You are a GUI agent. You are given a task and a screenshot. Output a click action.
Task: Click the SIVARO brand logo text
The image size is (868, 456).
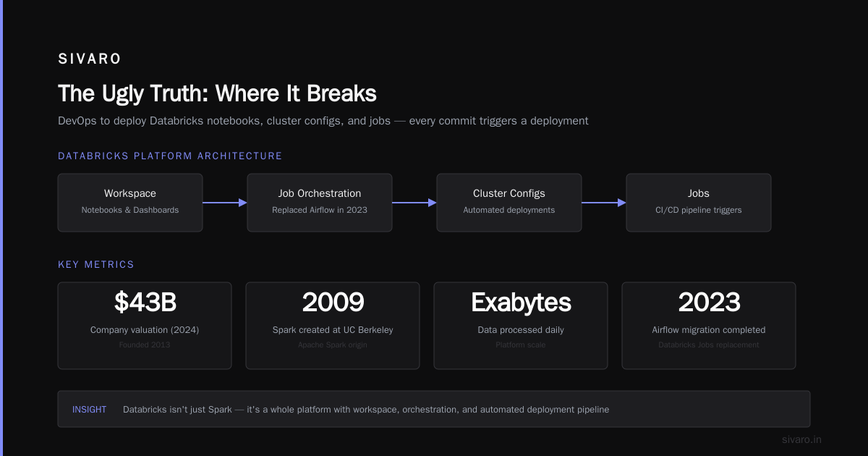click(x=90, y=59)
